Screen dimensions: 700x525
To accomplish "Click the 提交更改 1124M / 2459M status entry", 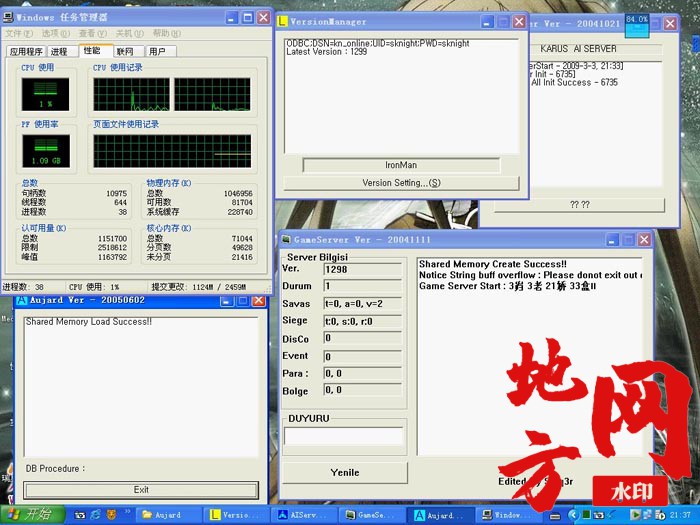I will [199, 287].
